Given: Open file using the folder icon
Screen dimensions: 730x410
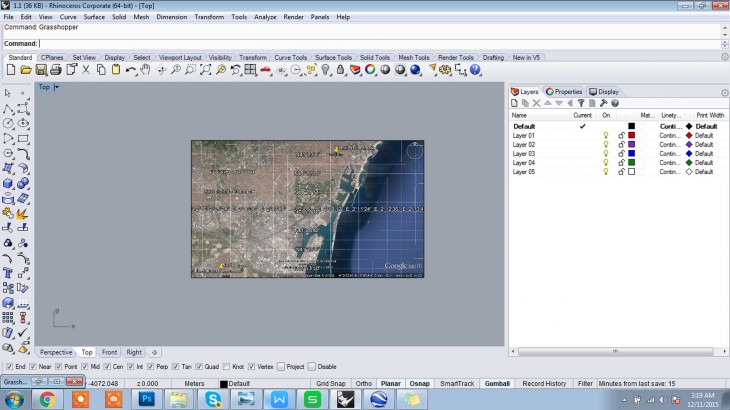Looking at the screenshot, I should click(x=27, y=70).
